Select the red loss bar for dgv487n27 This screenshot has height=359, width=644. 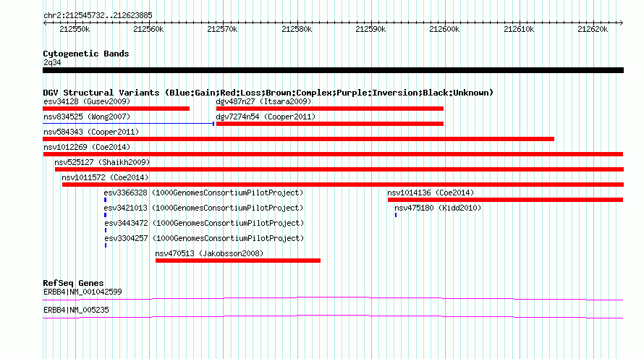(330, 109)
